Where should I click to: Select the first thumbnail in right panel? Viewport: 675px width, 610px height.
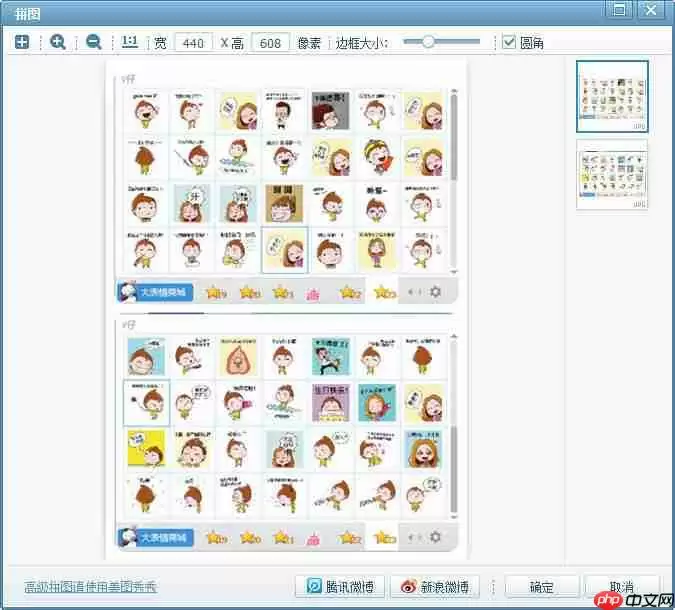pyautogui.click(x=612, y=96)
